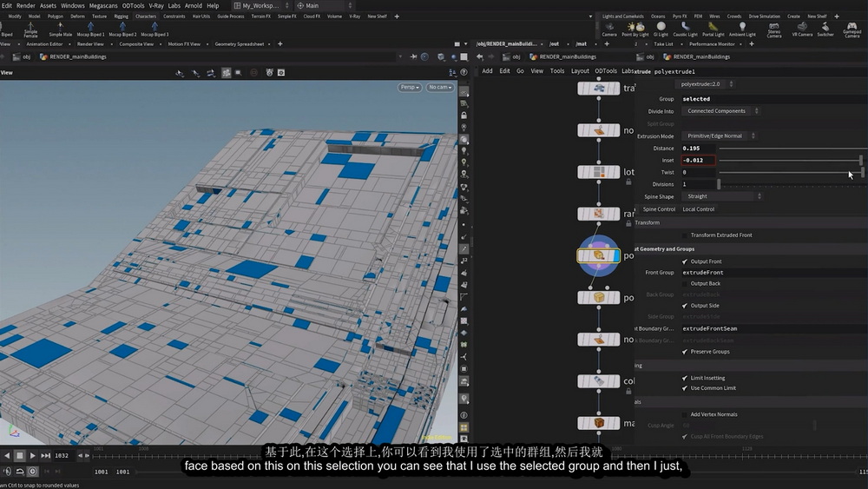Viewport: 868px width, 489px height.
Task: Select the transform node at top of network
Action: click(598, 88)
